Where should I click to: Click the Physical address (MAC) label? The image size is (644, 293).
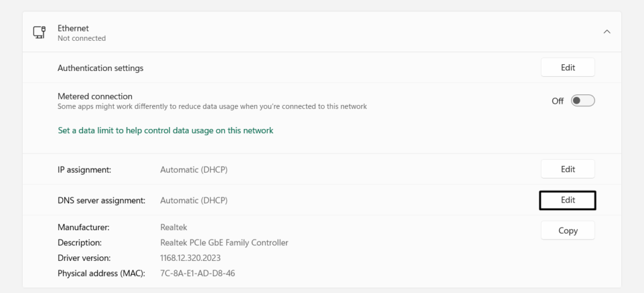(101, 274)
